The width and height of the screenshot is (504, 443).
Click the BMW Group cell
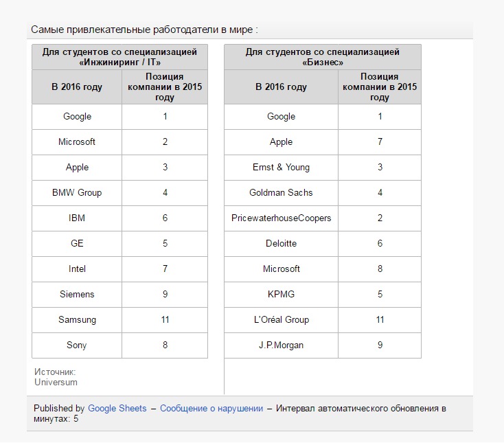[77, 193]
